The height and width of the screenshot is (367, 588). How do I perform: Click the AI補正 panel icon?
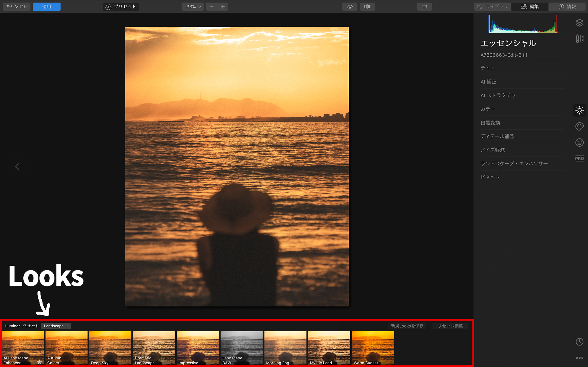click(489, 81)
